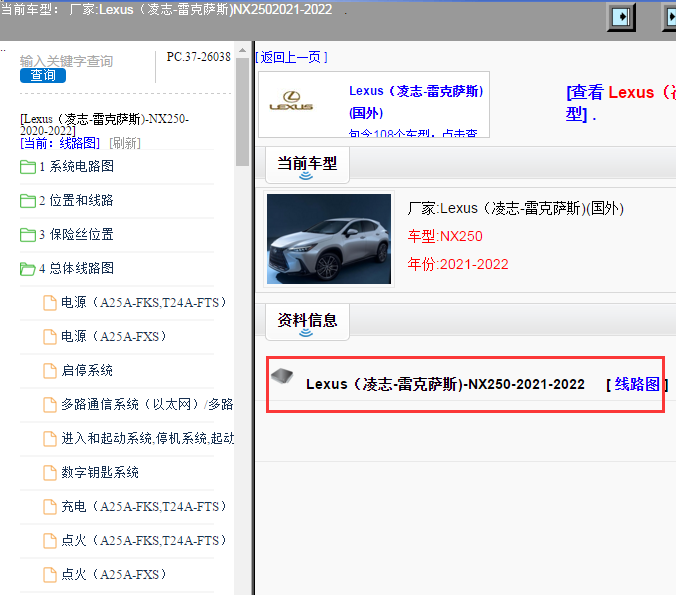This screenshot has width=676, height=595.
Task: Click file icon for 充电（A25A-FKS,T24A-FTS）
Action: [50, 507]
